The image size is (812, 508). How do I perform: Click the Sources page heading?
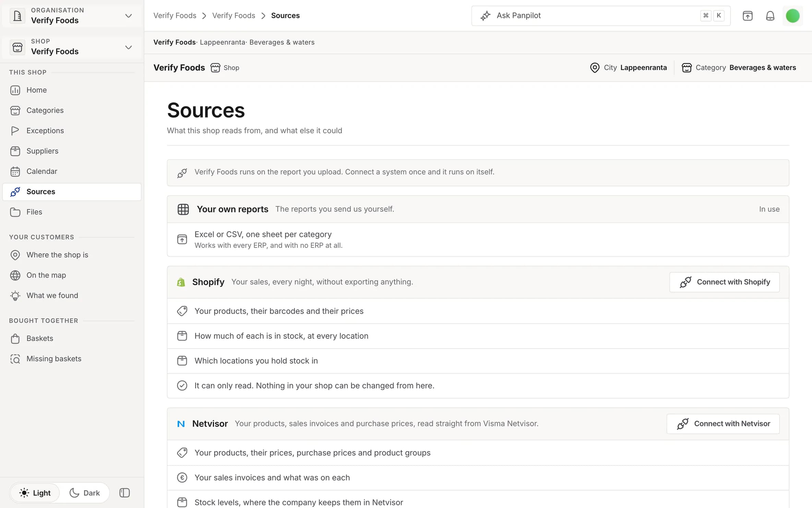pos(206,110)
